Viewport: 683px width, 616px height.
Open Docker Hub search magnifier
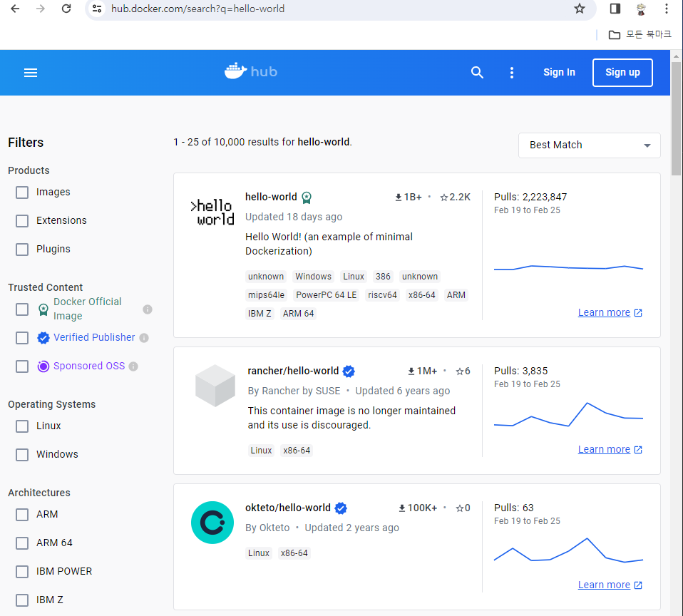coord(478,72)
